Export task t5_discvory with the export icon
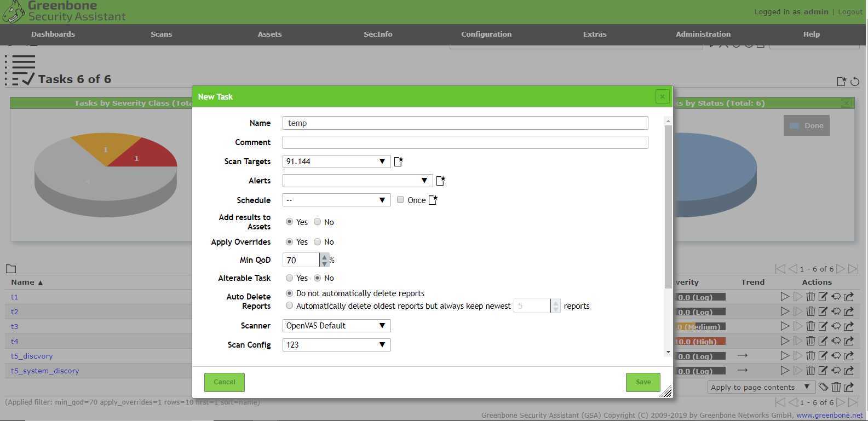868x421 pixels. coord(849,356)
